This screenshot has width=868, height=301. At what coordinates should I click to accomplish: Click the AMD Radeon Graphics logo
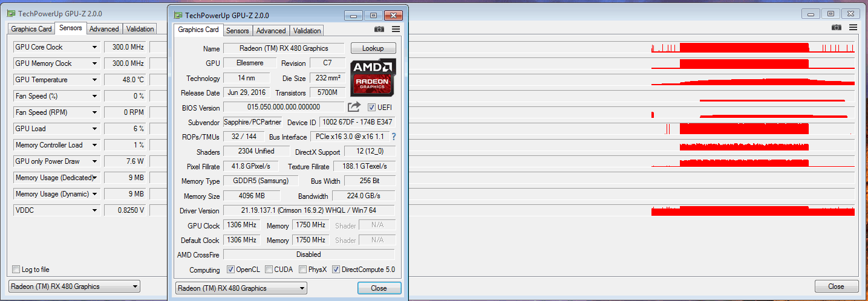click(373, 77)
